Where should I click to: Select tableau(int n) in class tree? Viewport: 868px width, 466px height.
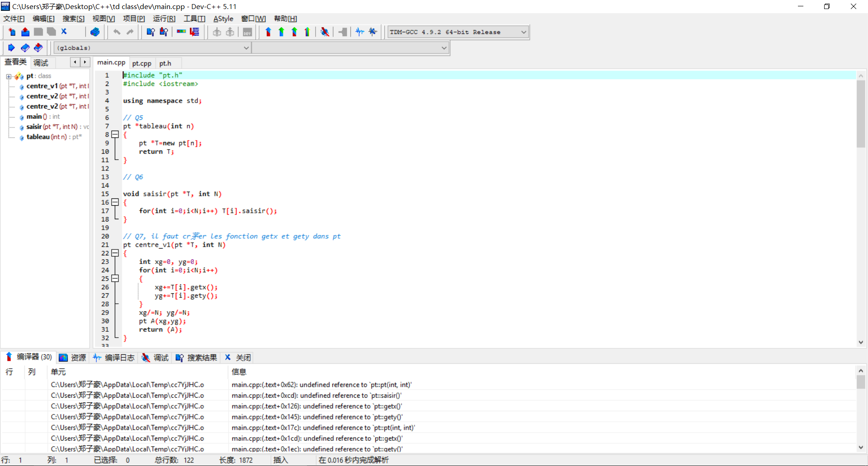53,137
